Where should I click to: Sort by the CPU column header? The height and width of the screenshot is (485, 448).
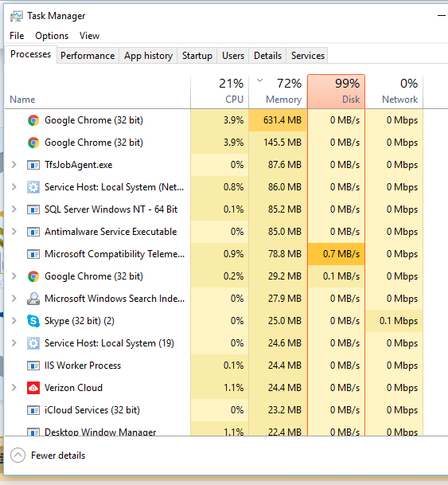point(220,92)
